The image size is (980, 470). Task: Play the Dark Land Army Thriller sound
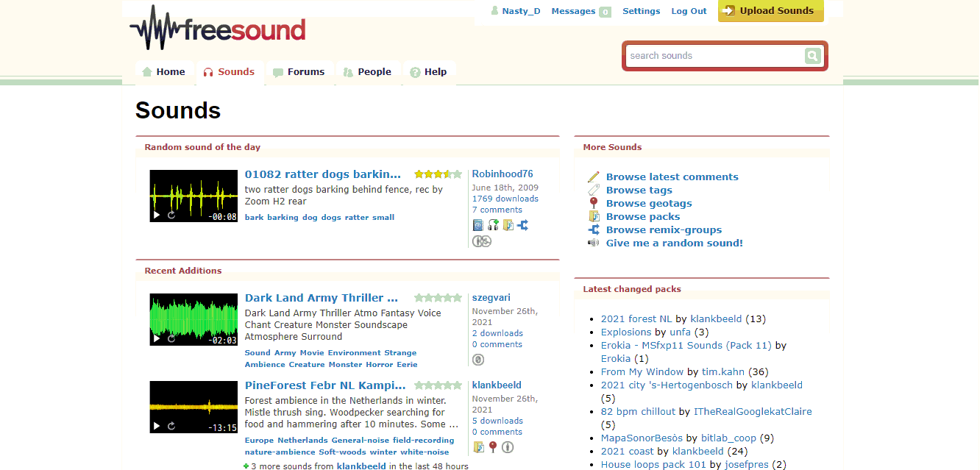pos(156,338)
